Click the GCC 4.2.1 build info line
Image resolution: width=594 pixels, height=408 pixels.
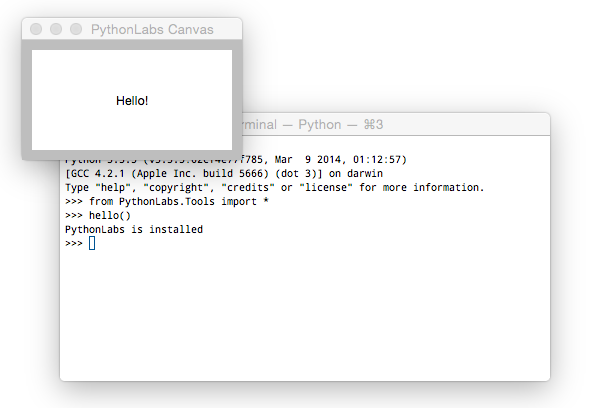tap(224, 174)
